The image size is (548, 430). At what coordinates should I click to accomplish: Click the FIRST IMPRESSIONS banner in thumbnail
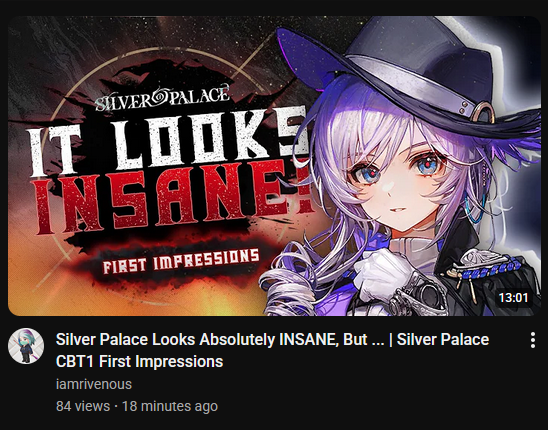pyautogui.click(x=181, y=261)
